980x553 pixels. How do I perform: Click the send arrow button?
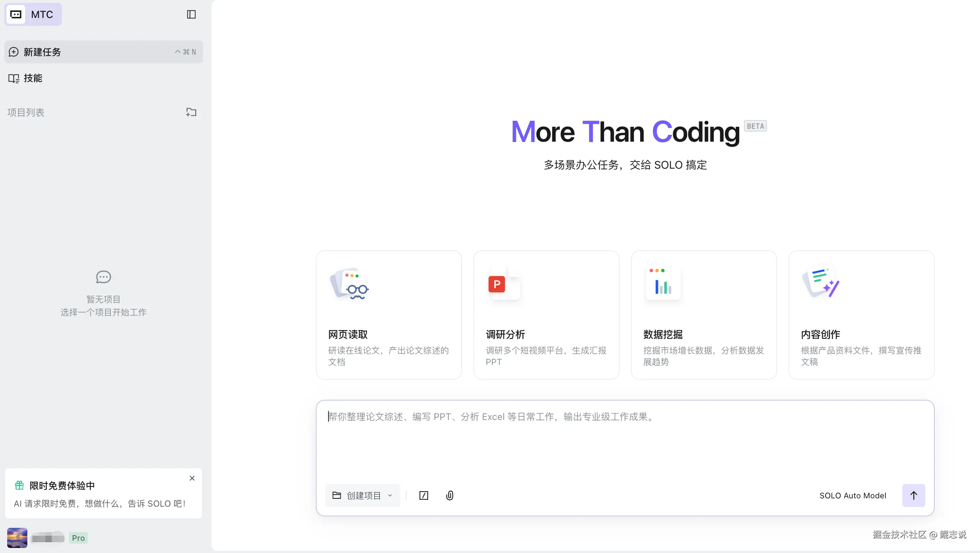click(x=913, y=495)
